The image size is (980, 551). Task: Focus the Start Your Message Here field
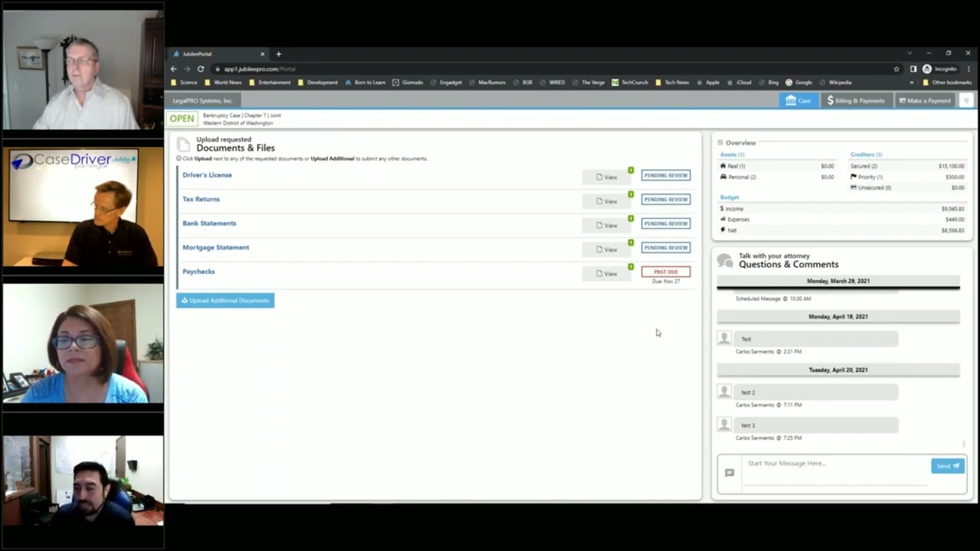[x=835, y=471]
